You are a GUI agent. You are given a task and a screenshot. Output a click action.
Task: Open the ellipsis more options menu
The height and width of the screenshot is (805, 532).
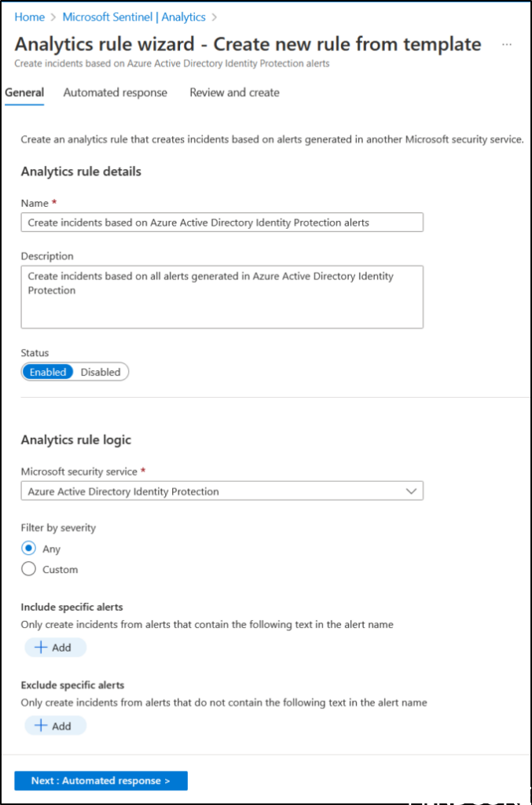[x=507, y=45]
